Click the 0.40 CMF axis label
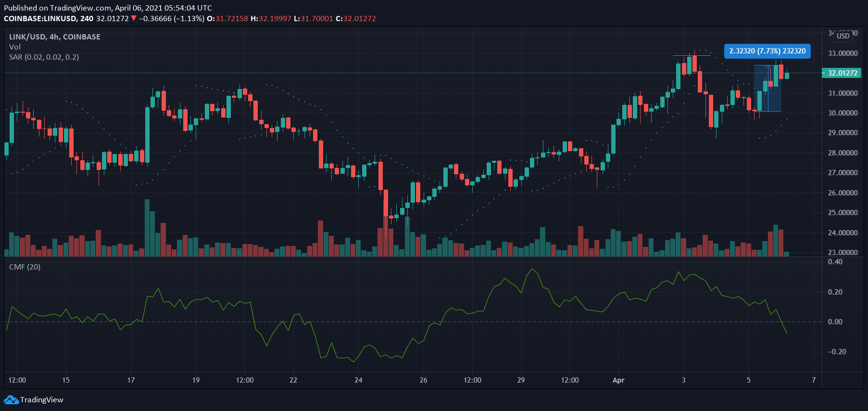The width and height of the screenshot is (868, 411). point(835,262)
